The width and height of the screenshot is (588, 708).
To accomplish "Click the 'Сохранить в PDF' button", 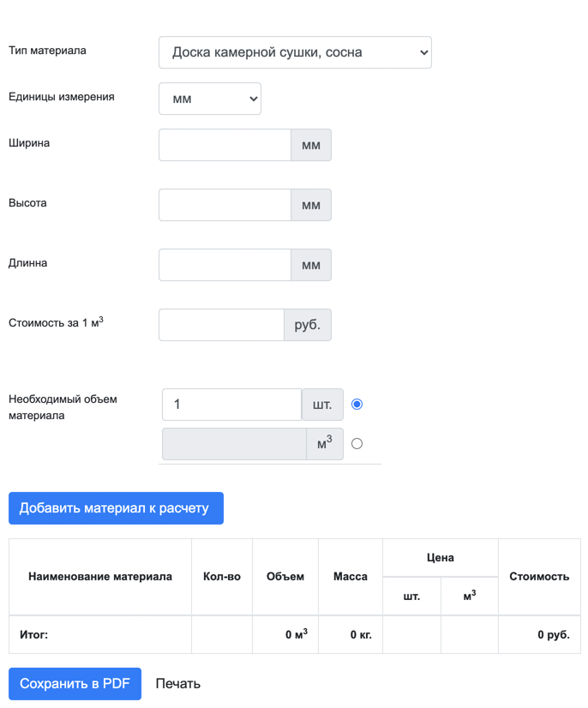I will click(75, 683).
